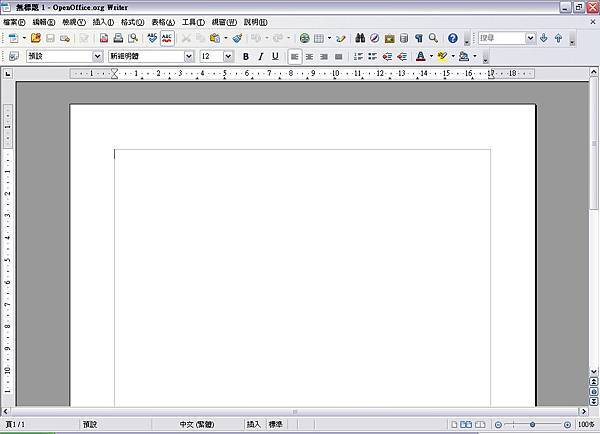Insert a table with the table grid icon
The image size is (600, 434).
[319, 38]
